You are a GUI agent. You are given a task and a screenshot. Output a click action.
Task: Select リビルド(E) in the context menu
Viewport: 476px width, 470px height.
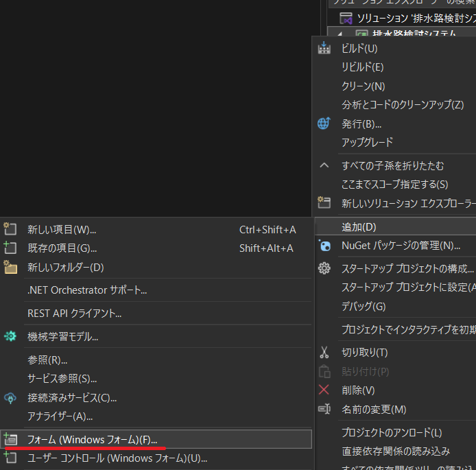(362, 67)
